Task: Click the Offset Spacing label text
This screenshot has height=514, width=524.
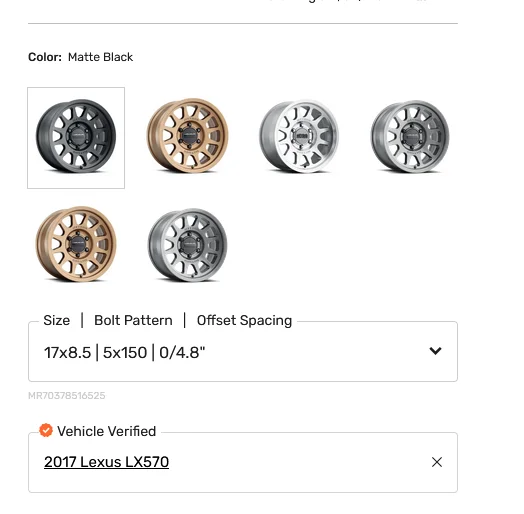Action: [x=244, y=320]
